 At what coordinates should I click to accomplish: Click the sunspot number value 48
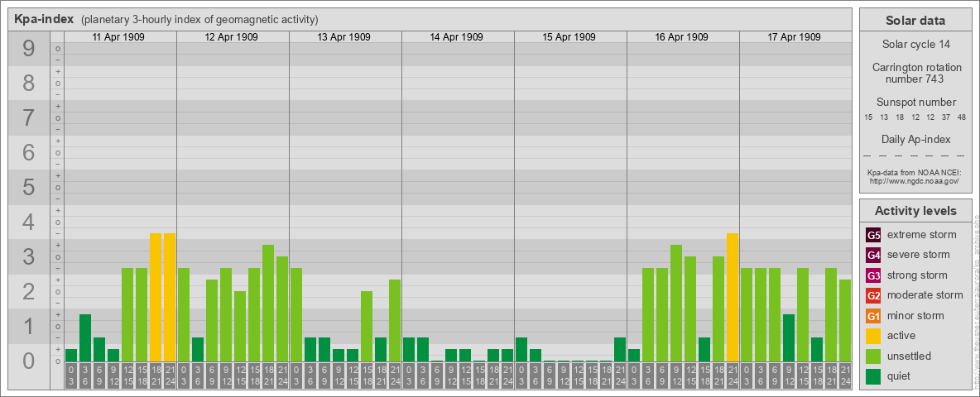[x=961, y=117]
